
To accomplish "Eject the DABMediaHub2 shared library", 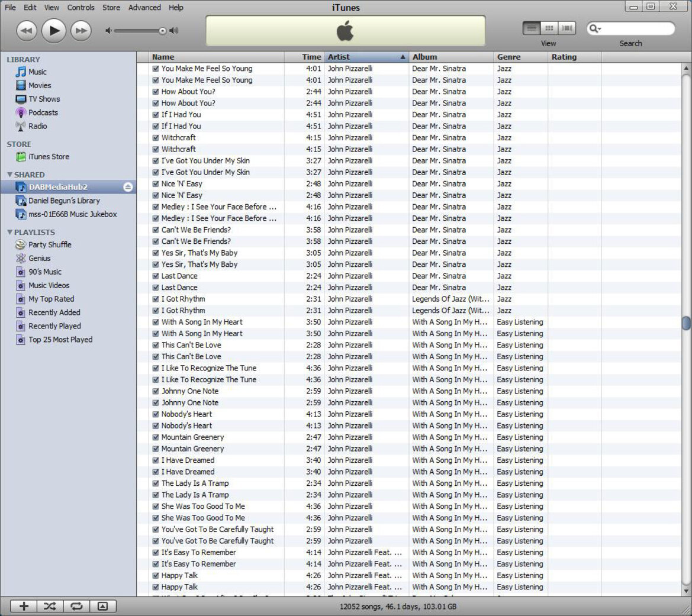I will click(x=128, y=187).
